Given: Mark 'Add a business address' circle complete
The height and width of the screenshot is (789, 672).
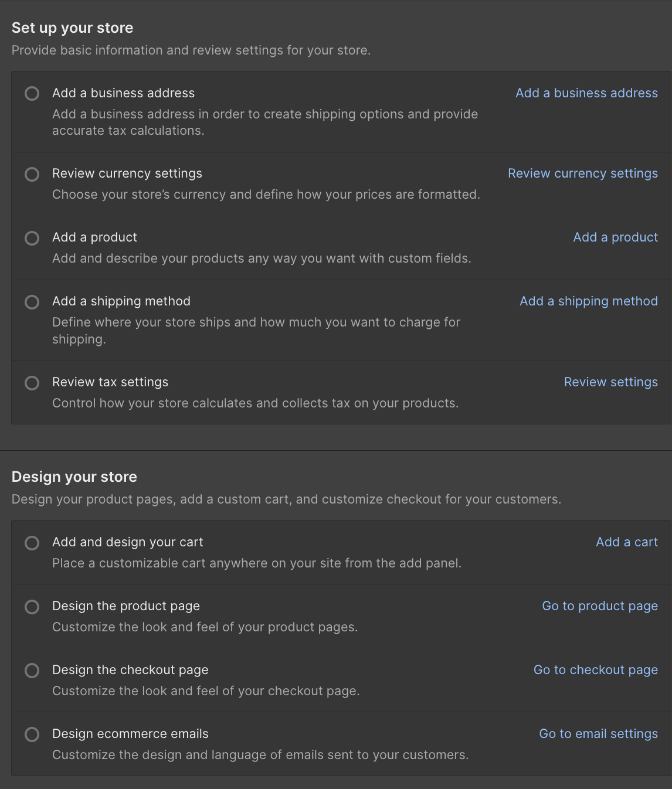Looking at the screenshot, I should pyautogui.click(x=32, y=94).
